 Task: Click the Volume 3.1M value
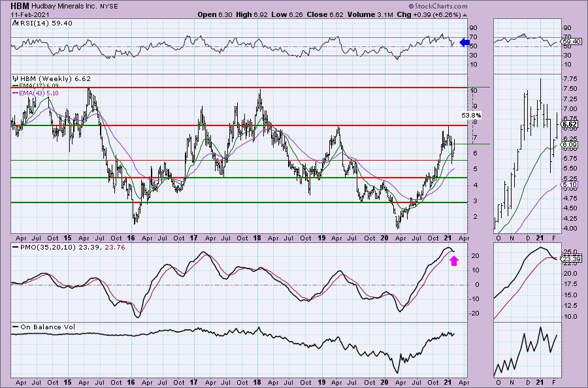pyautogui.click(x=370, y=14)
